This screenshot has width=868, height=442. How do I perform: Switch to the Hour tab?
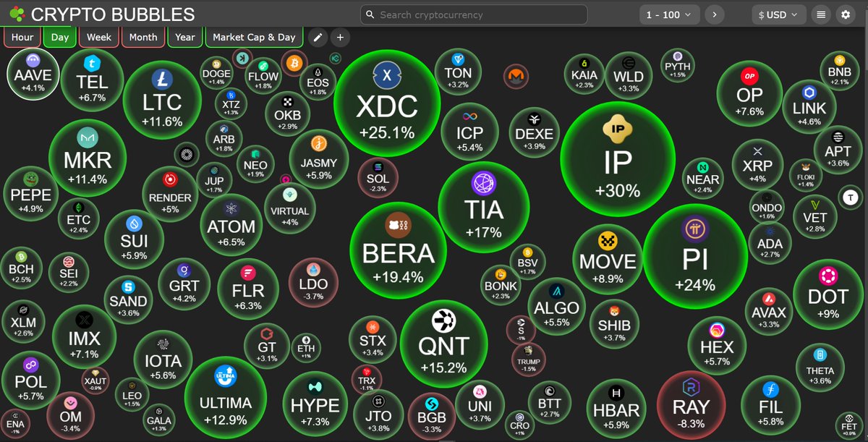pos(22,38)
